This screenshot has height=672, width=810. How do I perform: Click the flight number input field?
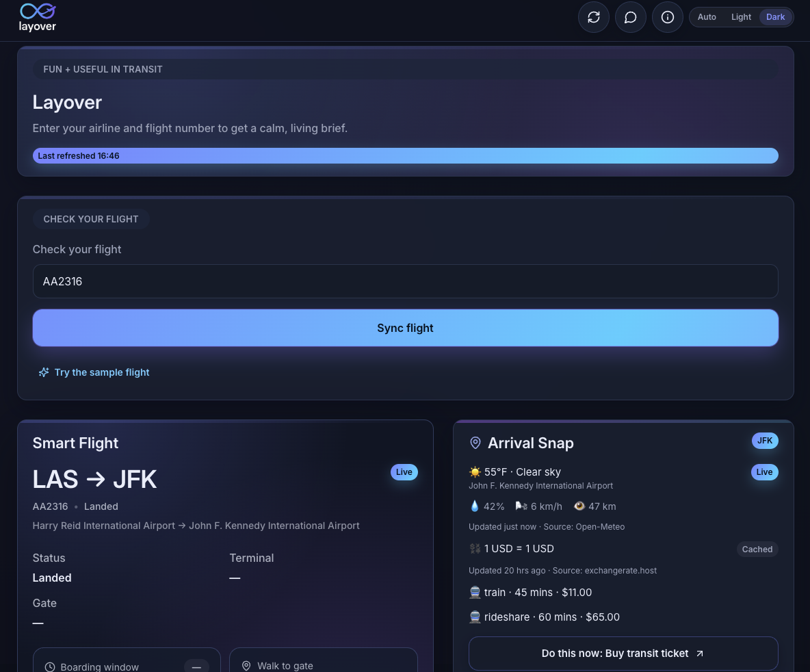406,281
